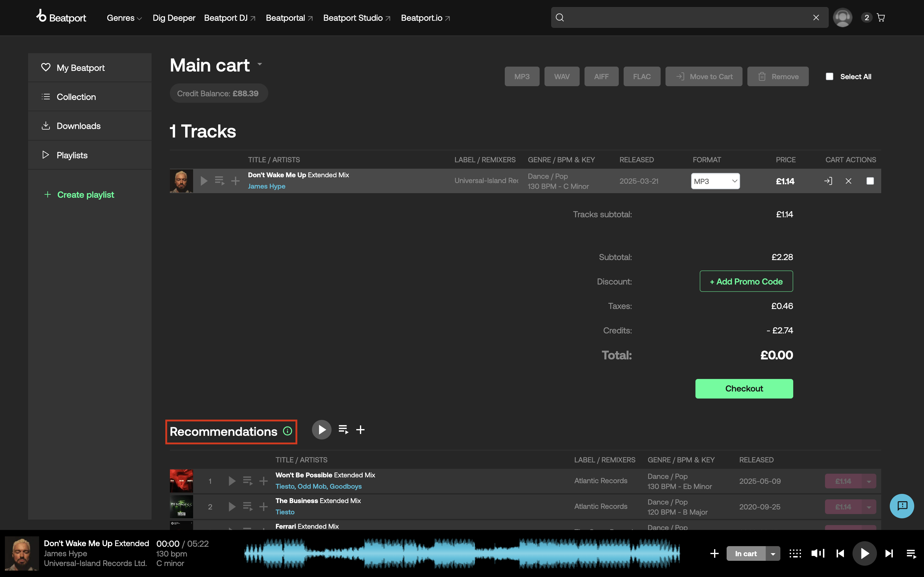Move Don't Wake Me Up to another cart

click(828, 181)
